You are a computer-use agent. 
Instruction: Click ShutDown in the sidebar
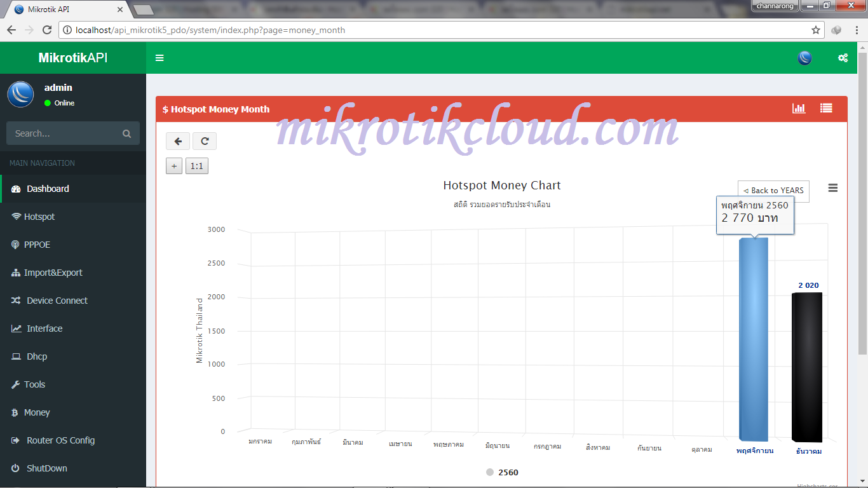[x=73, y=468]
